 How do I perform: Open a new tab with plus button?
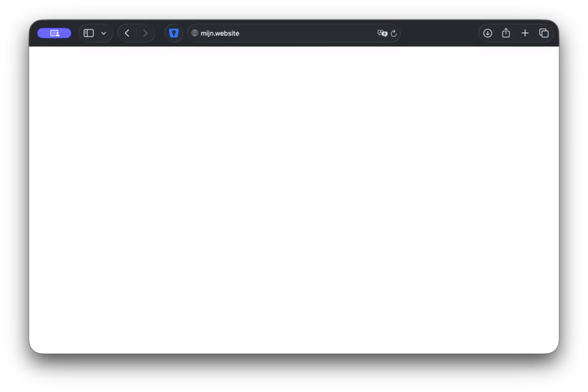coord(525,33)
